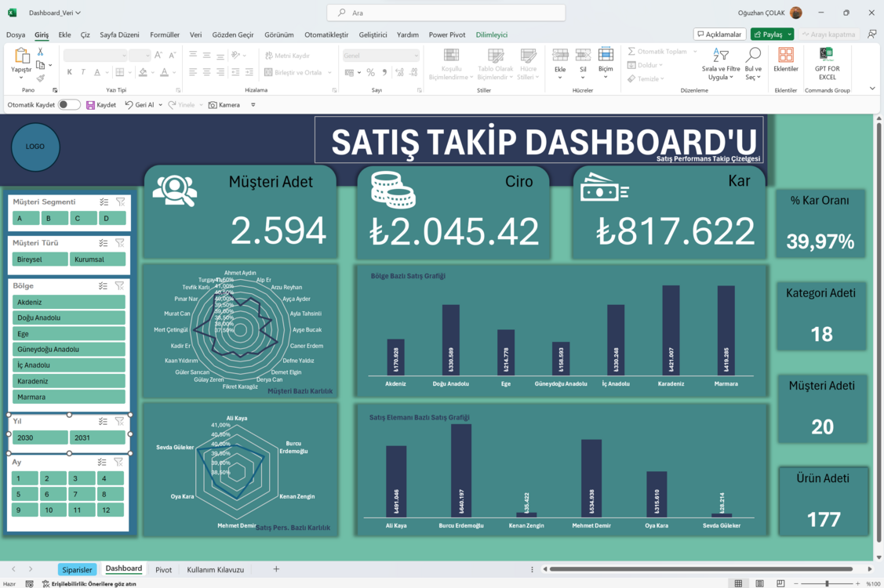Clear filter on Müşteri Türü slicer
This screenshot has height=588, width=884.
[119, 243]
